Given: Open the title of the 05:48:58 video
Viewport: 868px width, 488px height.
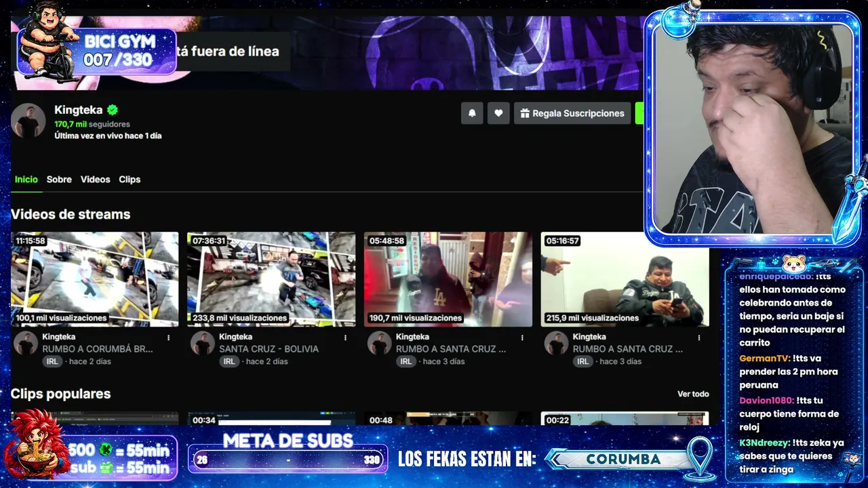Looking at the screenshot, I should pyautogui.click(x=451, y=349).
